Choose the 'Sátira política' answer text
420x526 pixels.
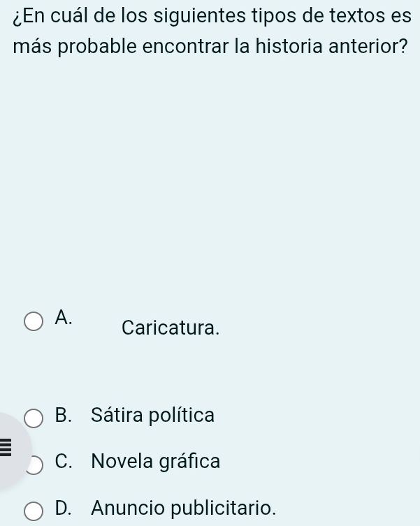[x=153, y=416]
